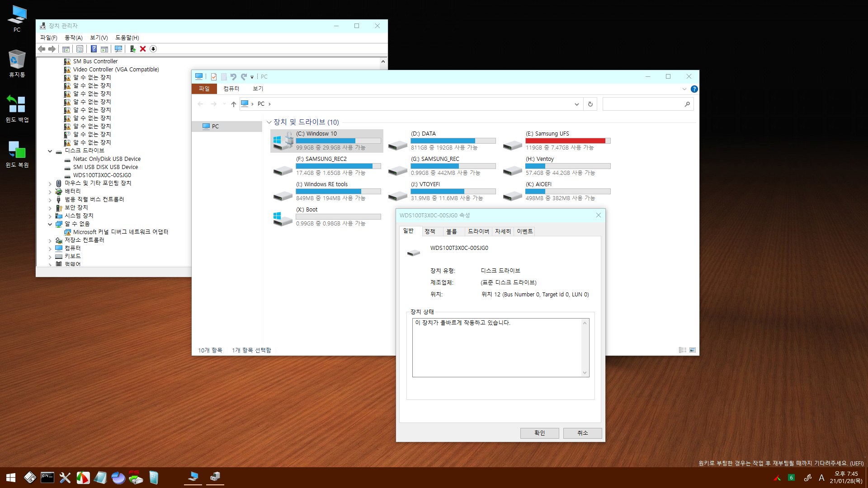Open 도움말(H) menu in Device Manager
The width and height of the screenshot is (868, 488).
[127, 38]
